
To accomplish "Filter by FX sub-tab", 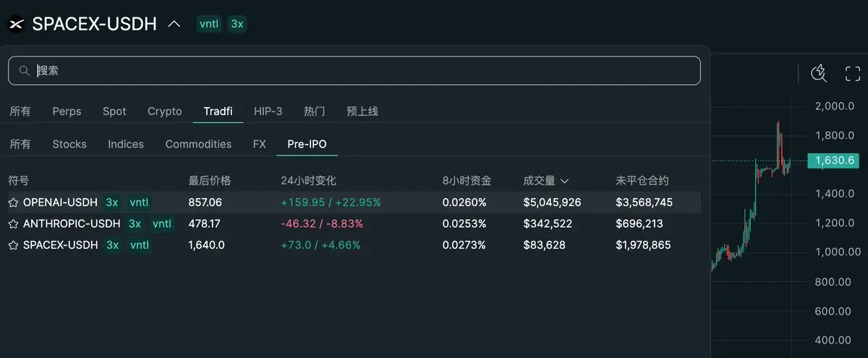I will point(260,144).
